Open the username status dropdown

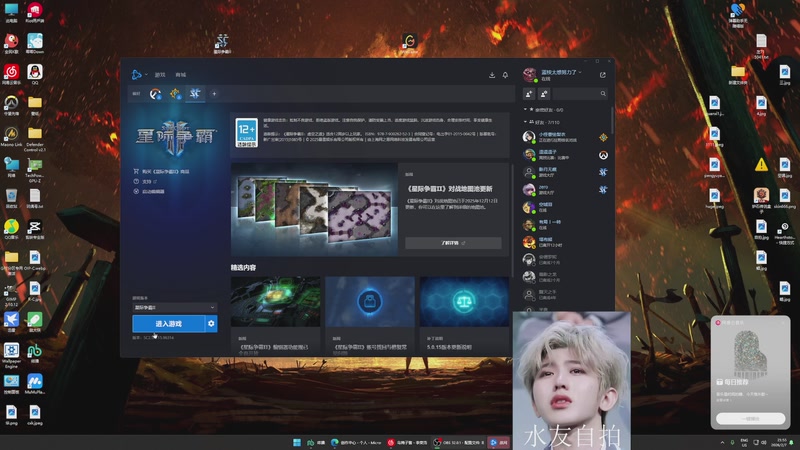(561, 72)
